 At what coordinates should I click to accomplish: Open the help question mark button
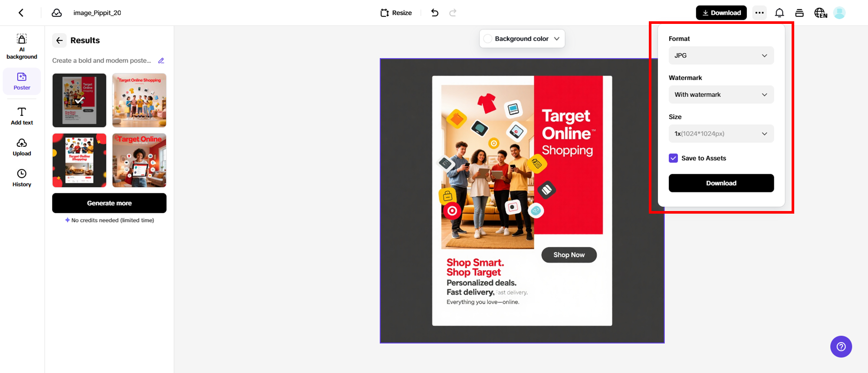tap(841, 347)
